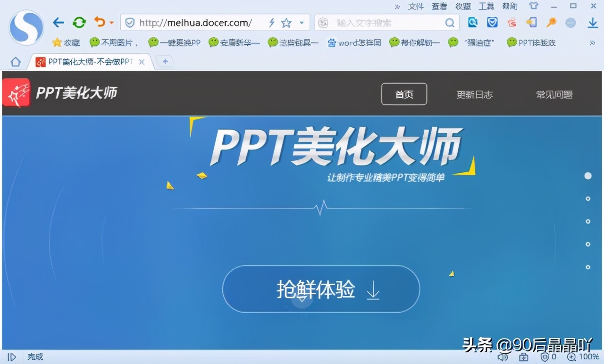Click the 抢鲜体验 download button
Image resolution: width=604 pixels, height=364 pixels.
321,289
